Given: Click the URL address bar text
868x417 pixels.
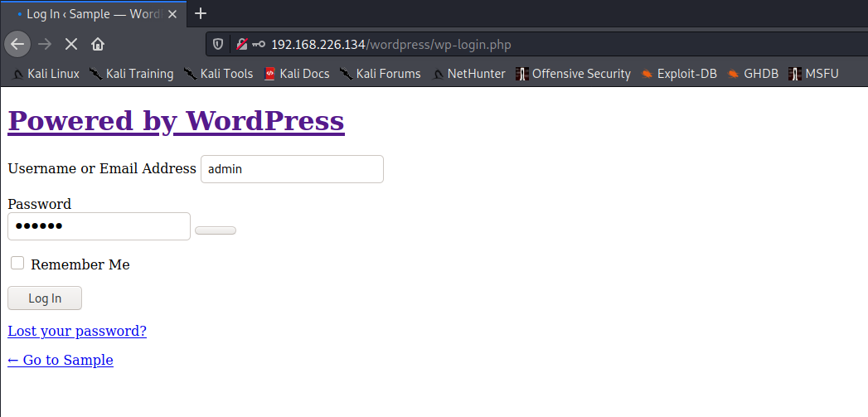Looking at the screenshot, I should point(390,44).
